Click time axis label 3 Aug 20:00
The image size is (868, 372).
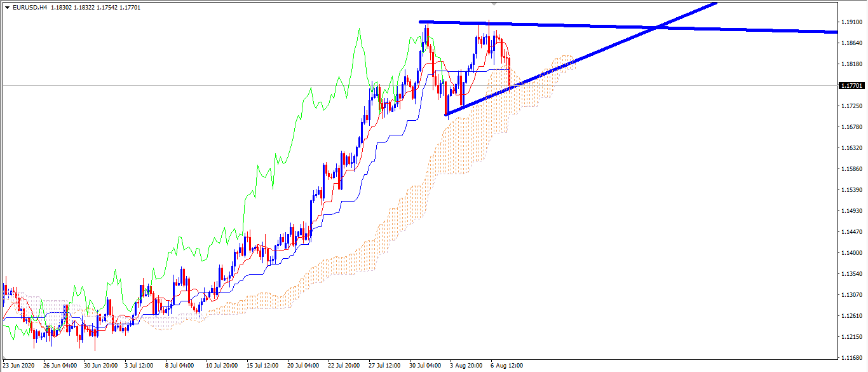(466, 366)
